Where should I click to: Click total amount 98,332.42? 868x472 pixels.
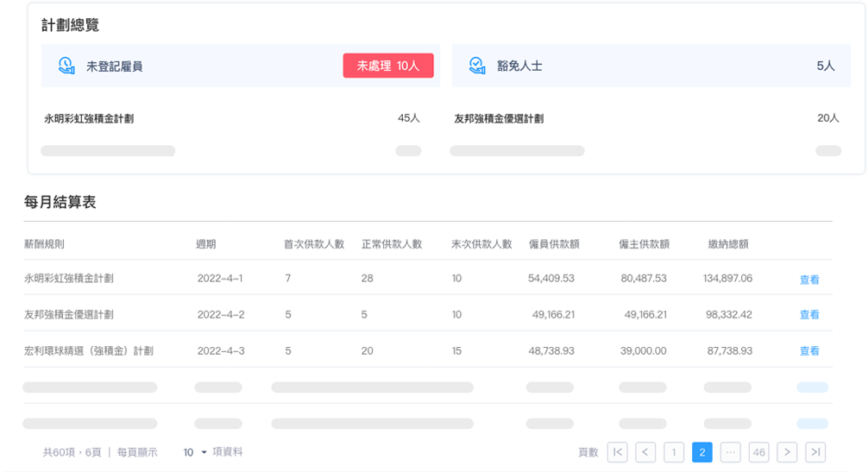click(x=729, y=315)
